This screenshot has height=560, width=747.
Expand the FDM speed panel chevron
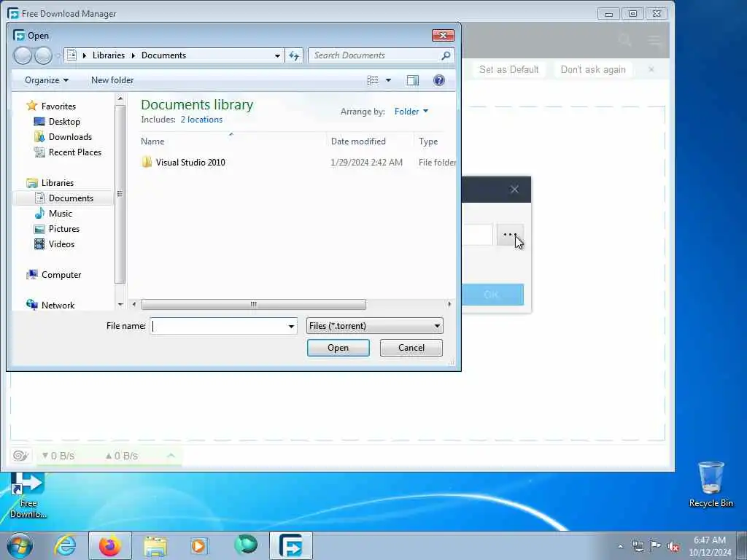[x=171, y=456]
